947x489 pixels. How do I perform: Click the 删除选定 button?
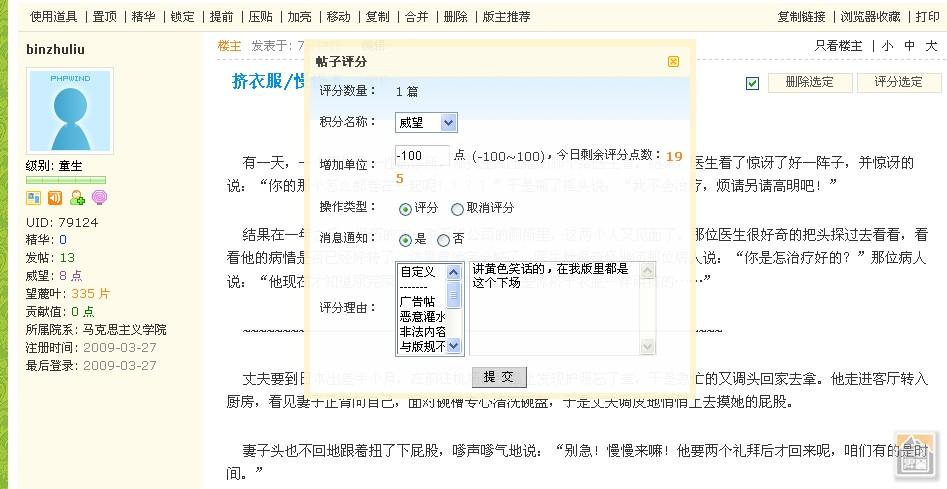coord(809,82)
